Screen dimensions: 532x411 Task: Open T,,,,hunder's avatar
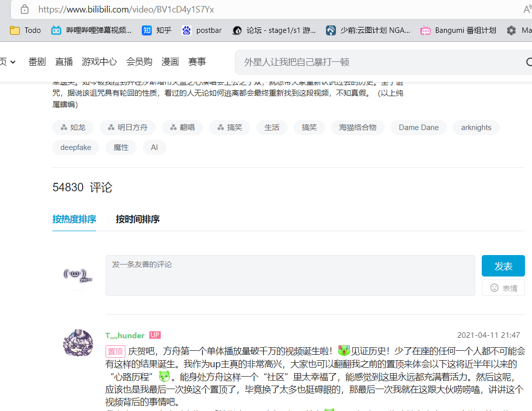point(78,344)
